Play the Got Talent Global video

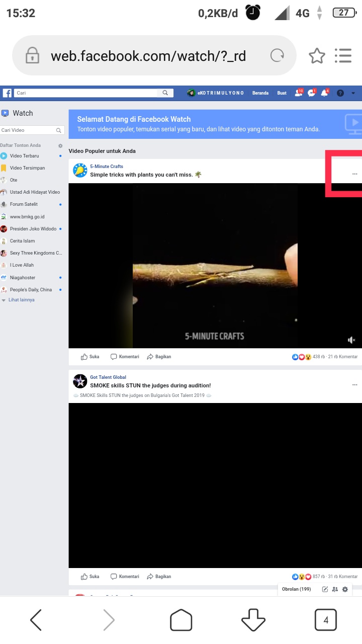click(x=215, y=486)
